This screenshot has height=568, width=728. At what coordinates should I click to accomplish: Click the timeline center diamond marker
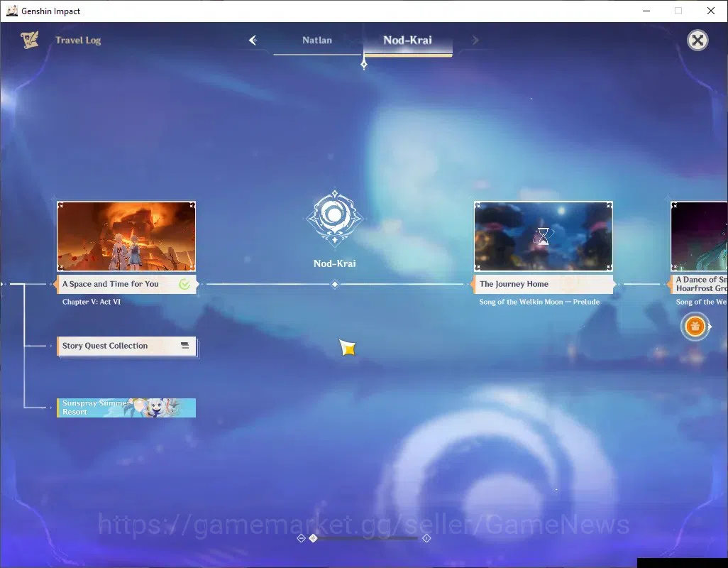[x=335, y=284]
